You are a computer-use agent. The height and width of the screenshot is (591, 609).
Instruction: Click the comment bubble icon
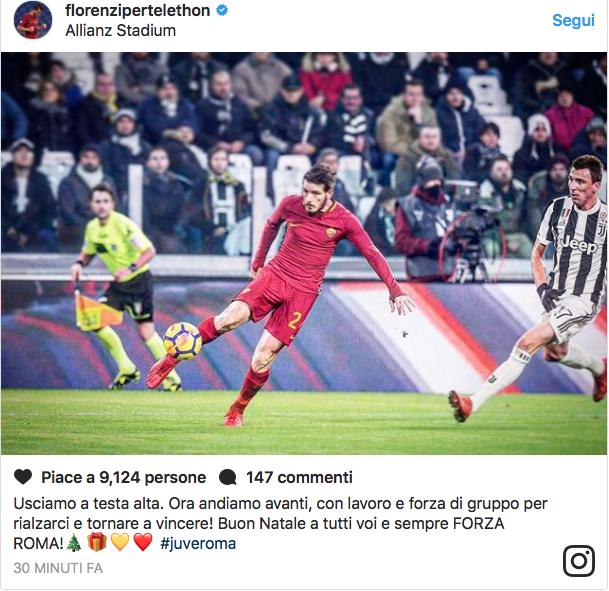tap(228, 477)
